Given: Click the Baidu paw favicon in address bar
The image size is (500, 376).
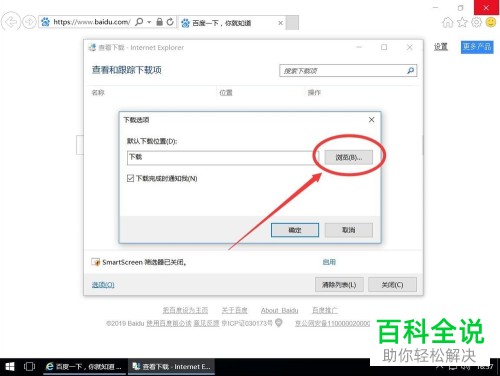Looking at the screenshot, I should [45, 22].
